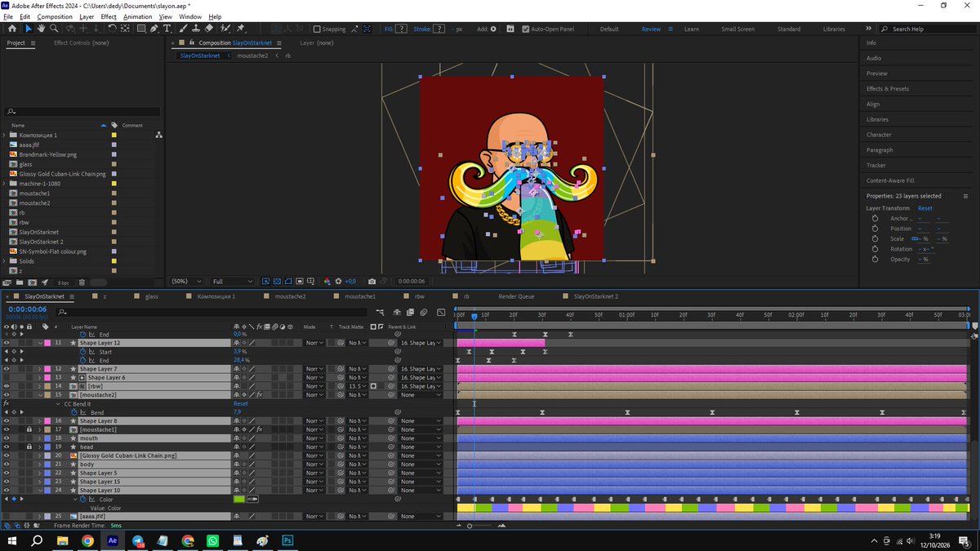Click the green Color swatch of Shape Layer 10
This screenshot has width=980, height=551.
[x=239, y=499]
